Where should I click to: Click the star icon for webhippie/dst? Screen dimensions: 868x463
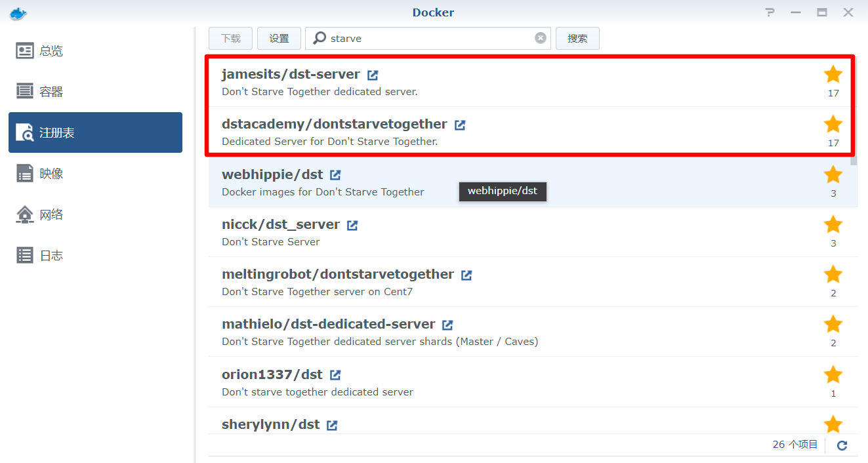pyautogui.click(x=833, y=174)
